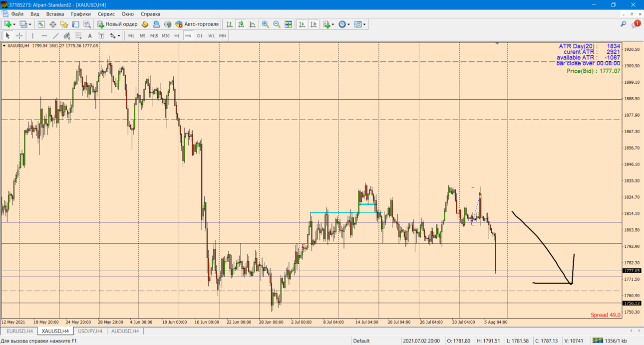This screenshot has width=644, height=345.
Task: Select the Fibonacci retracement tool
Action: [x=78, y=36]
